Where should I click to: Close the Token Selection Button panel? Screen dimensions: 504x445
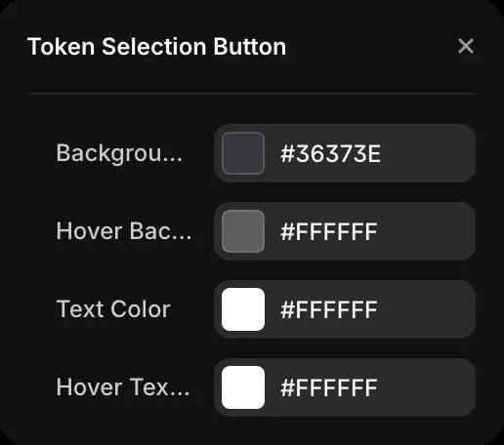pos(466,46)
